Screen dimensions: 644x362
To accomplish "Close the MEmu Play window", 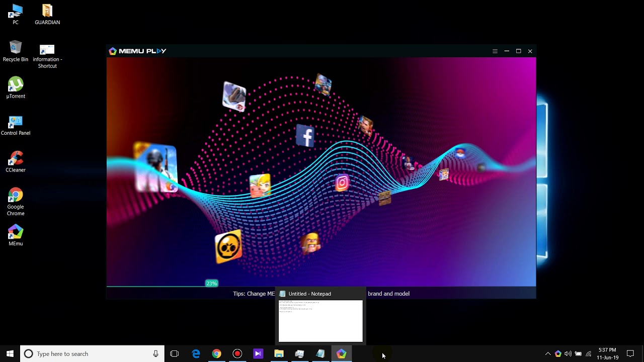I will (530, 51).
